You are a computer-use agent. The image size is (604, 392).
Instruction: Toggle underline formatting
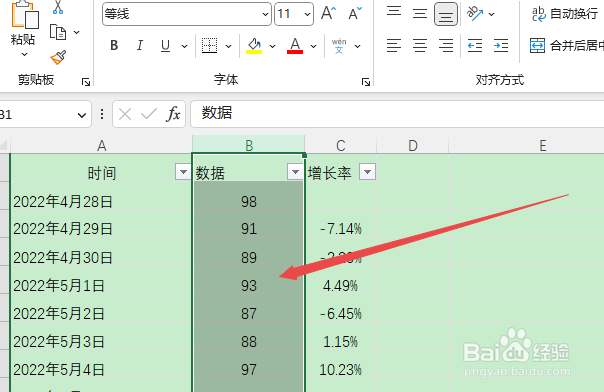pos(165,45)
